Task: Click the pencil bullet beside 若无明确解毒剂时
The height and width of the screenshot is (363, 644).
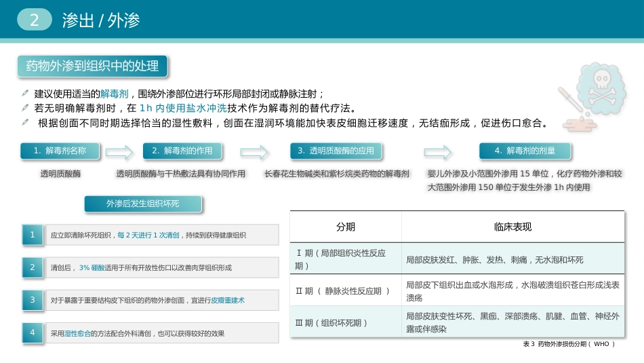Action: click(25, 108)
